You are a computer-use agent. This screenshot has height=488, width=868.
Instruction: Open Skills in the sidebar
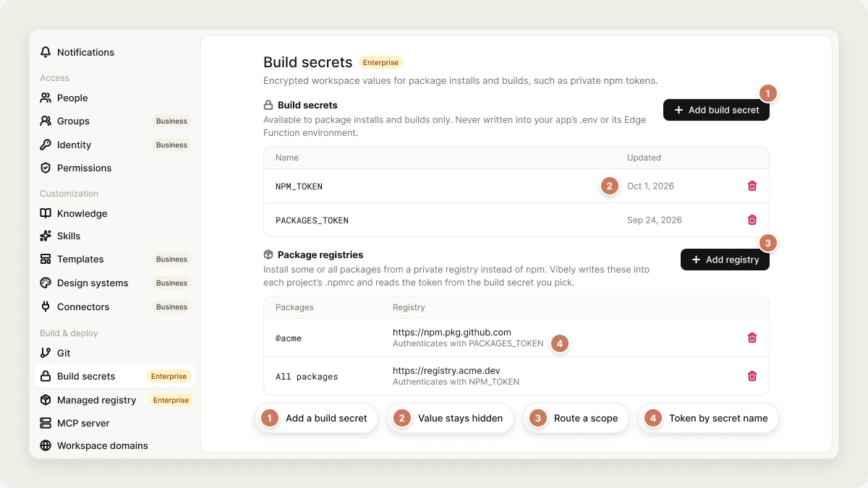click(x=115, y=236)
